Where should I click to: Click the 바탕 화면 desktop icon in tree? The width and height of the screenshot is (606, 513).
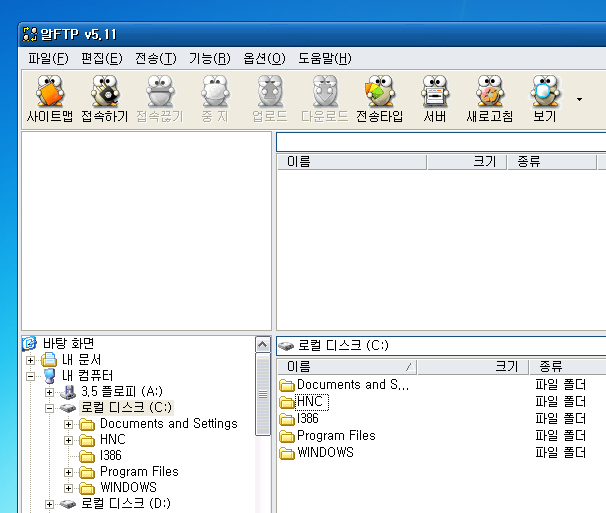29,343
